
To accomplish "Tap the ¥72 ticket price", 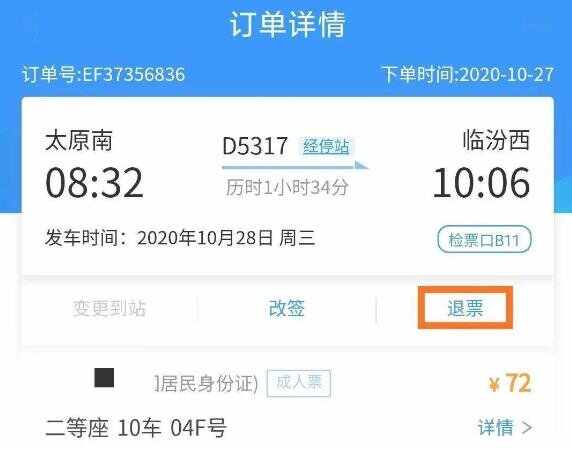I will point(510,383).
